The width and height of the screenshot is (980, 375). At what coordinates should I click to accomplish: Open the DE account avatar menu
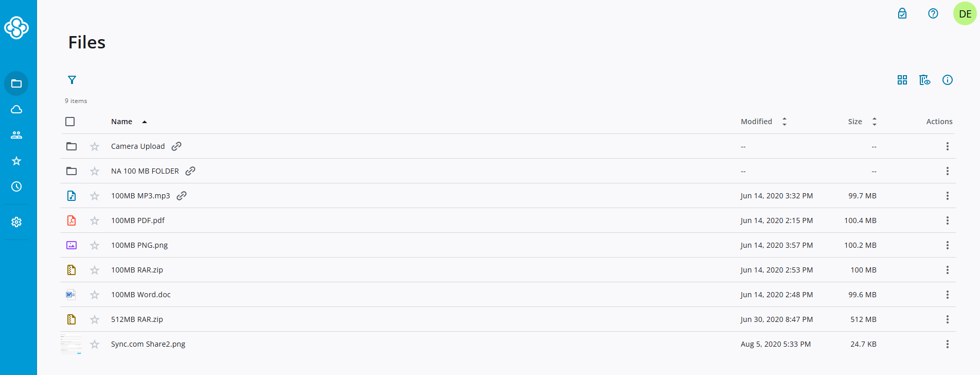[965, 14]
